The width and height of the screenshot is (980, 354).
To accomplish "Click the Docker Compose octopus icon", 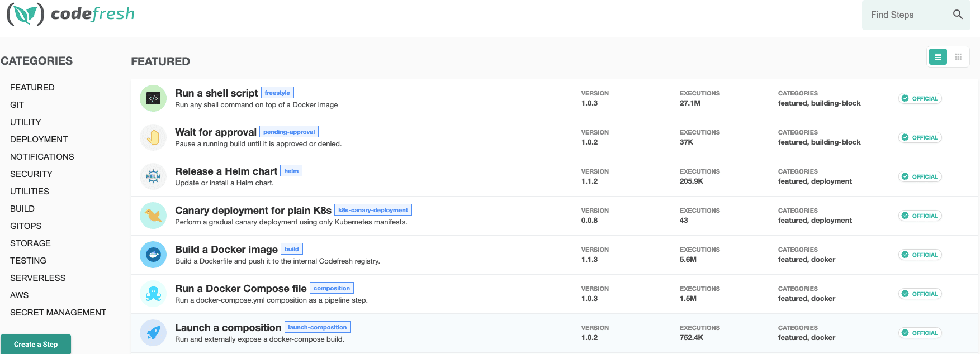I will [x=153, y=294].
